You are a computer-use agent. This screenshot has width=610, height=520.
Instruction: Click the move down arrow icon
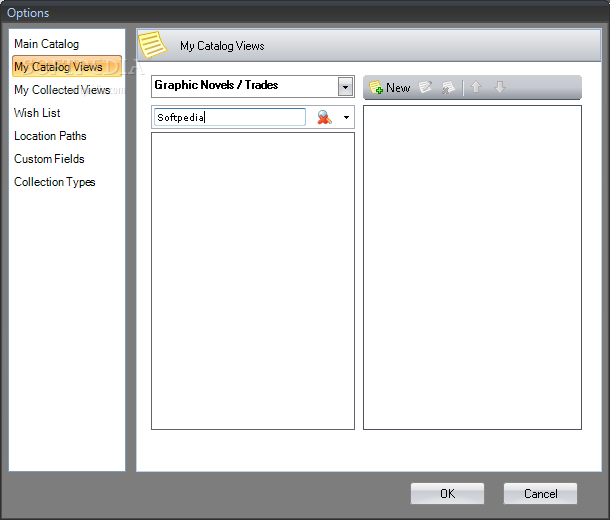click(x=500, y=87)
